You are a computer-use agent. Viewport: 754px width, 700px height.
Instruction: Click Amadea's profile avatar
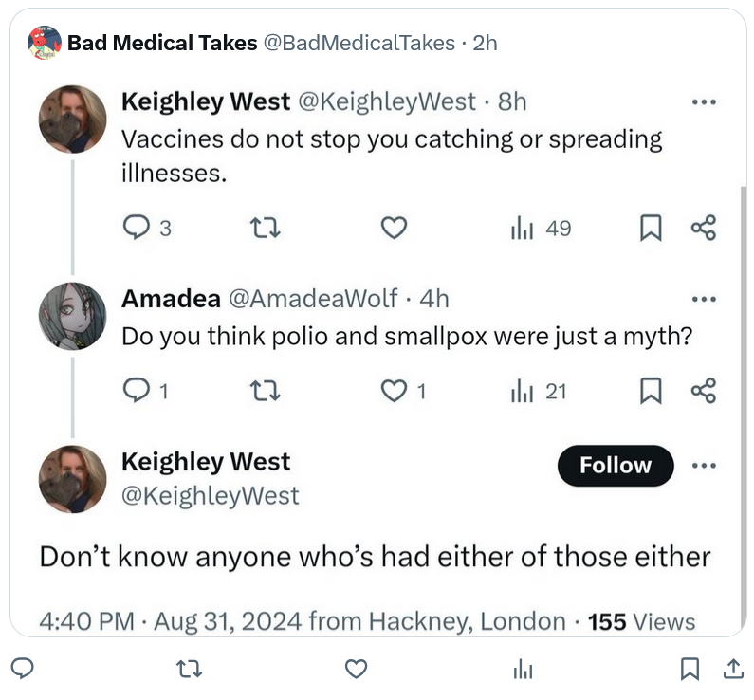pyautogui.click(x=72, y=316)
